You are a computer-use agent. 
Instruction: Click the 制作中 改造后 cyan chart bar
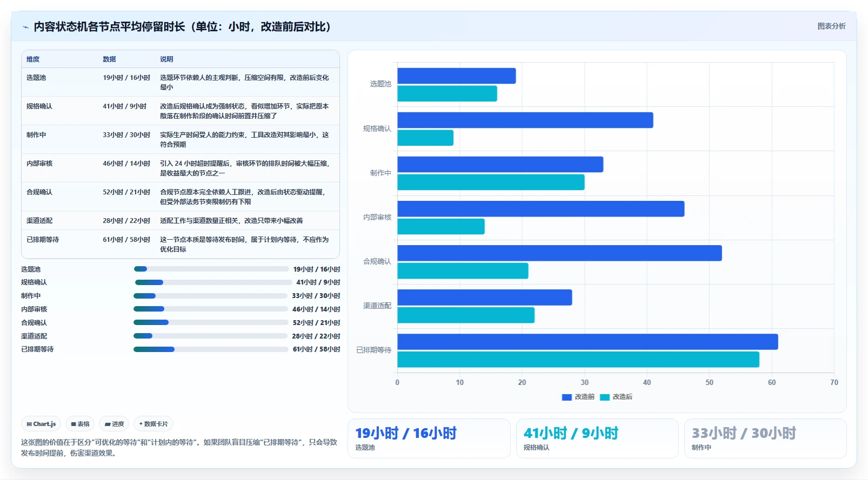tap(491, 182)
